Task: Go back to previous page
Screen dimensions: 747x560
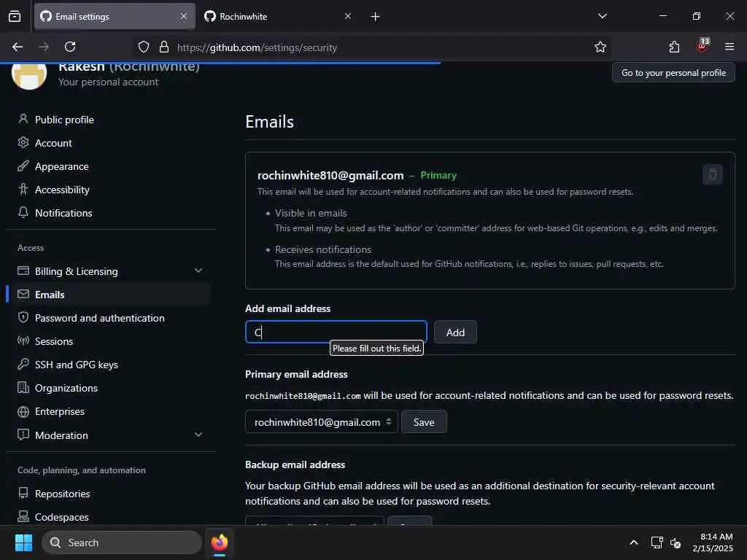Action: point(18,47)
